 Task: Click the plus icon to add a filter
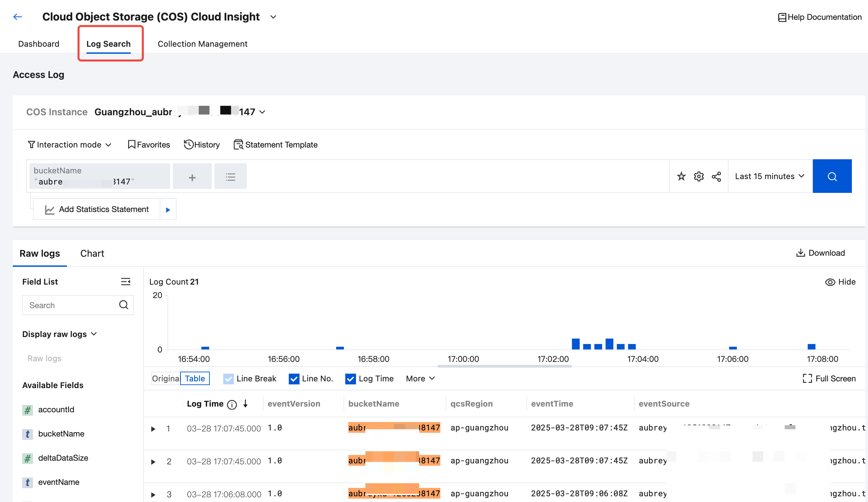pyautogui.click(x=192, y=177)
